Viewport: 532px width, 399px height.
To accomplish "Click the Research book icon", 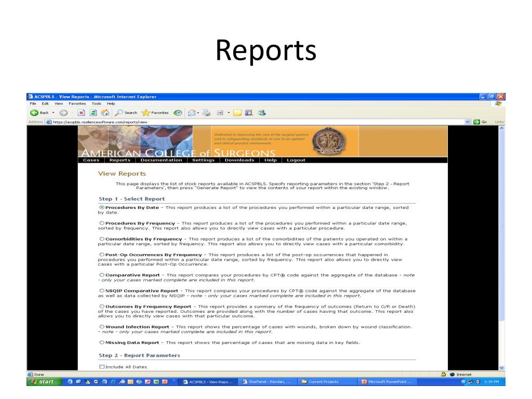I will (249, 113).
